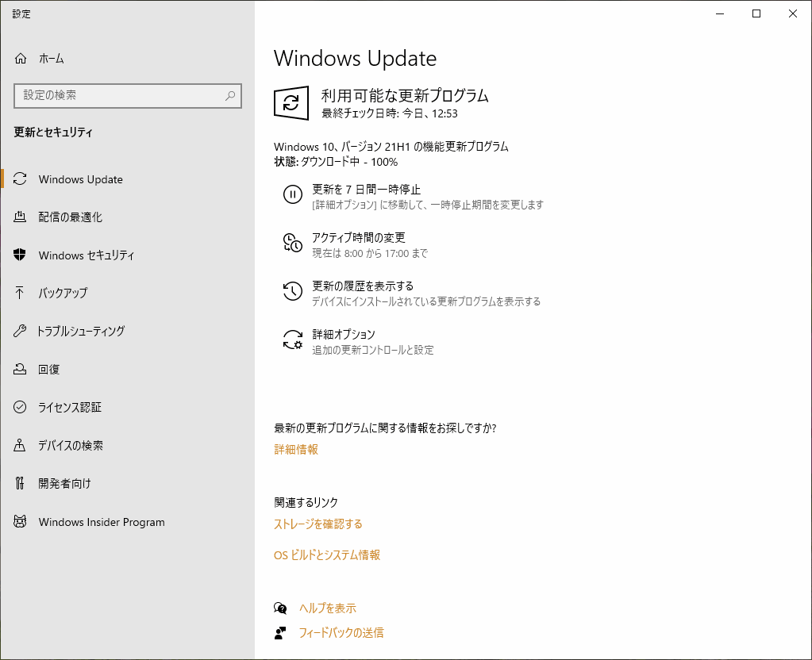Click 更新の履歴を表示する
This screenshot has width=812, height=660.
[x=363, y=286]
